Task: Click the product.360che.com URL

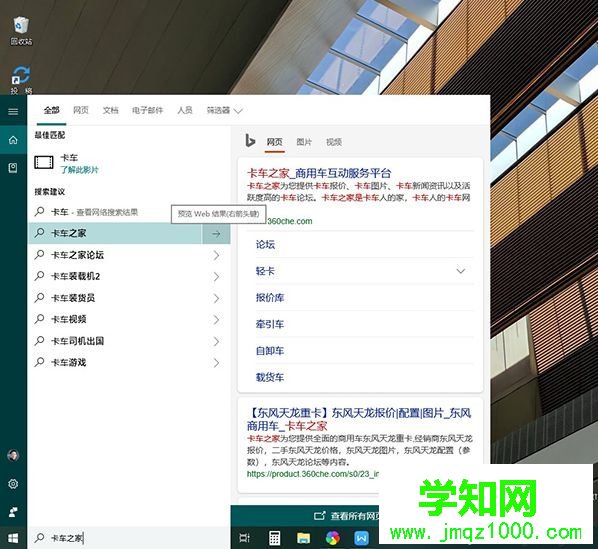Action: (313, 474)
